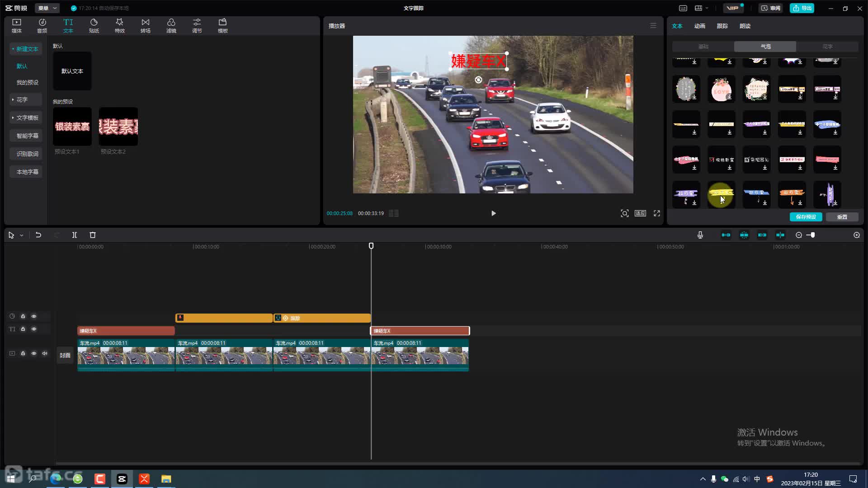Hide the sticker track with eye icon
Image resolution: width=868 pixels, height=488 pixels.
coord(34,316)
